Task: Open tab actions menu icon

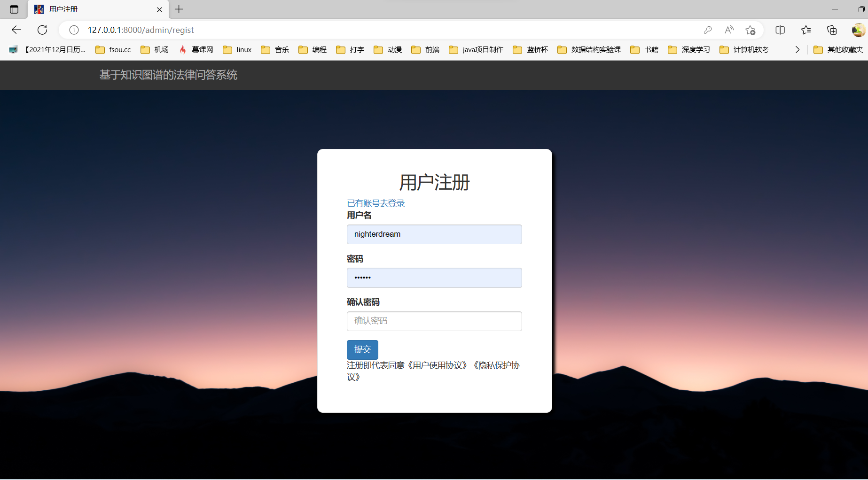Action: coord(14,9)
